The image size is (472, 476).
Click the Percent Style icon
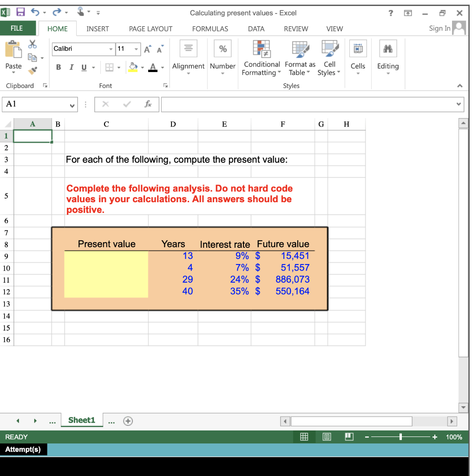coord(223,48)
